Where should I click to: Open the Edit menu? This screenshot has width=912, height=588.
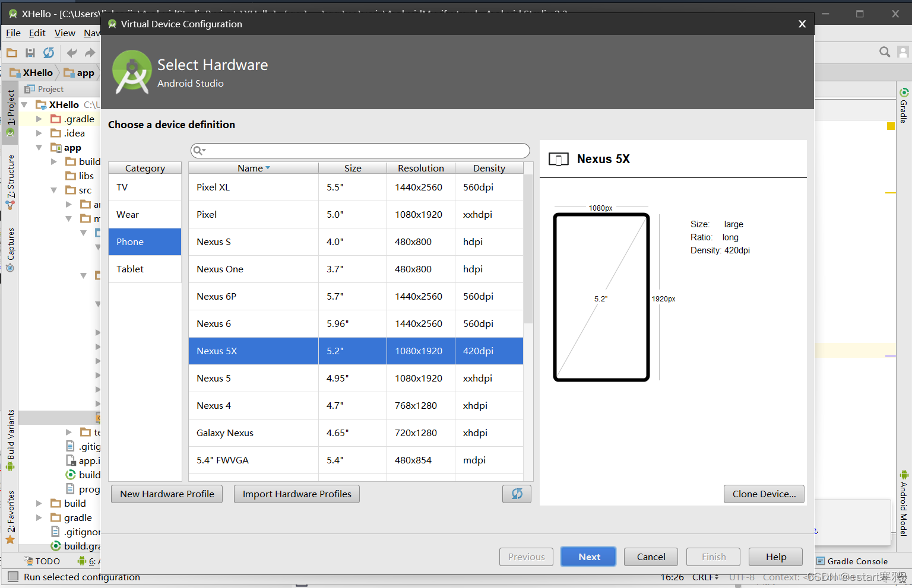[37, 33]
